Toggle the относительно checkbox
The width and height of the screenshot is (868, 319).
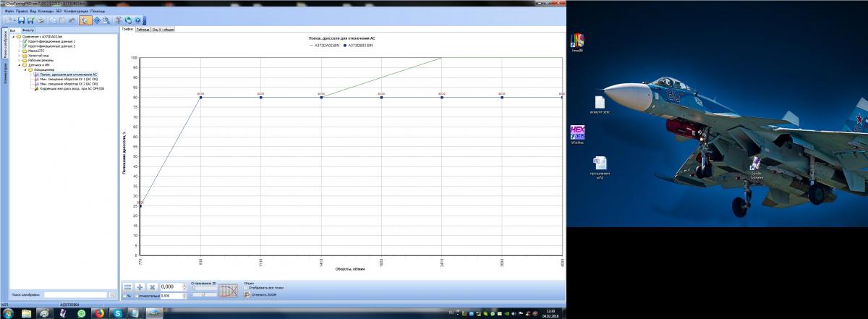(x=137, y=296)
